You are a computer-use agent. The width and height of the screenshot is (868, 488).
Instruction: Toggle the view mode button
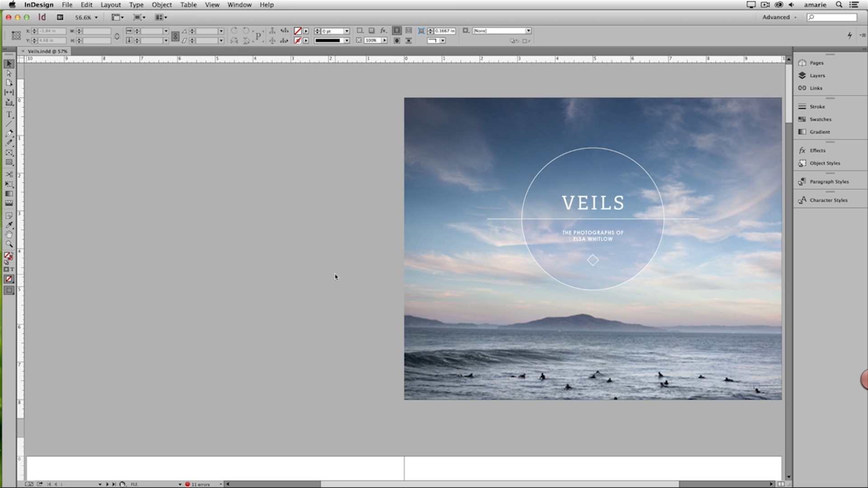pos(9,291)
